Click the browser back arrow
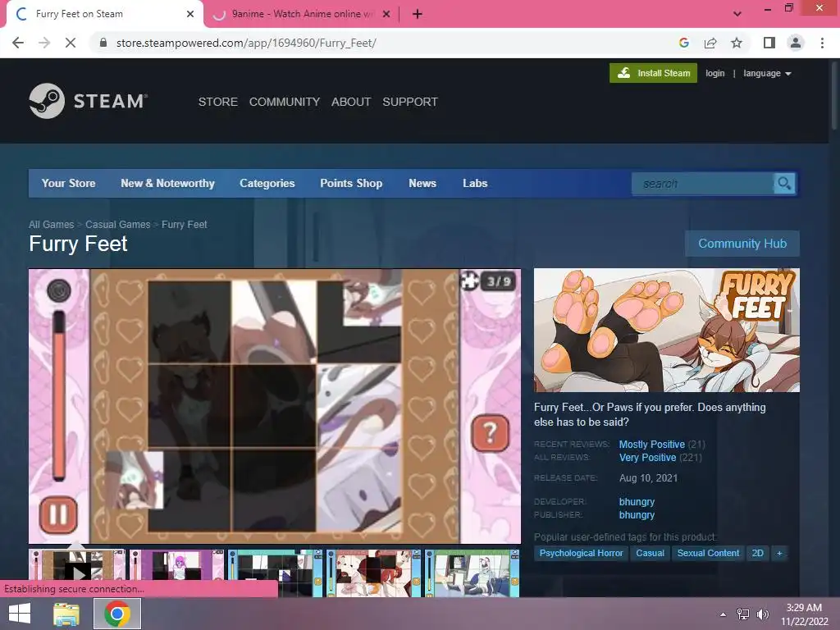Viewport: 840px width, 630px height. 18,43
